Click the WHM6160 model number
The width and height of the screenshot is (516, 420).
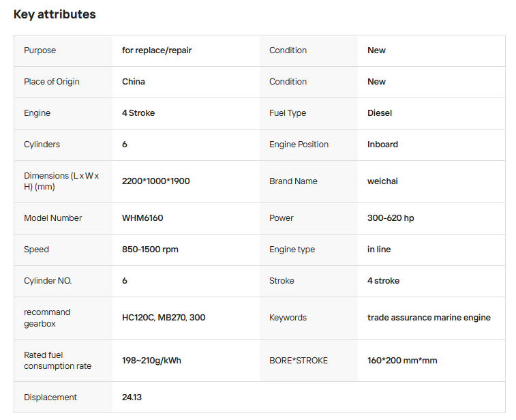tap(142, 218)
